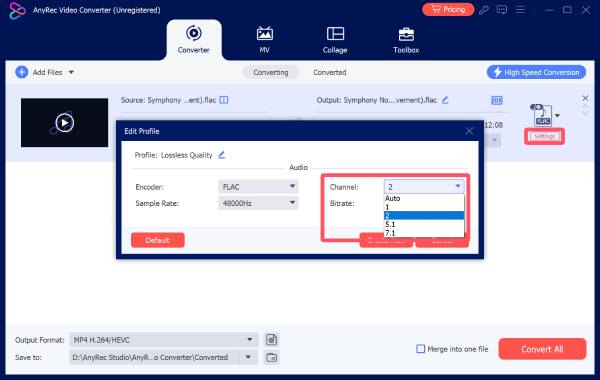This screenshot has width=600, height=380.
Task: Close the Edit Profile dialog
Action: pos(470,131)
